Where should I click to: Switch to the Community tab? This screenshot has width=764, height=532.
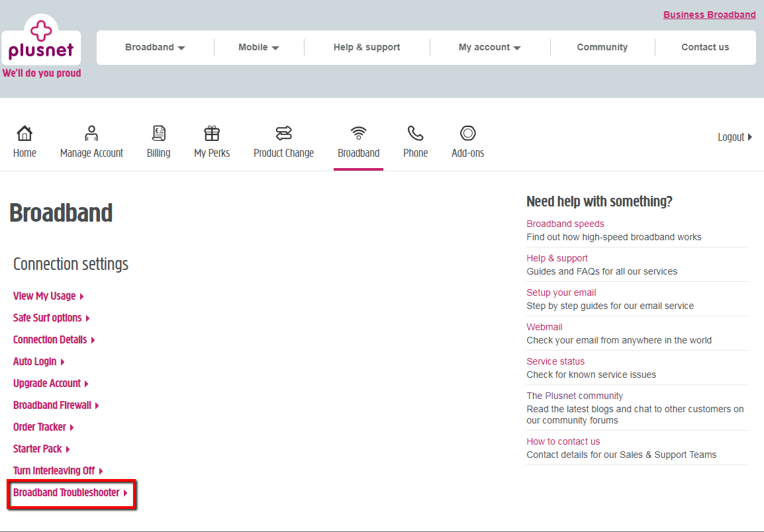click(602, 47)
